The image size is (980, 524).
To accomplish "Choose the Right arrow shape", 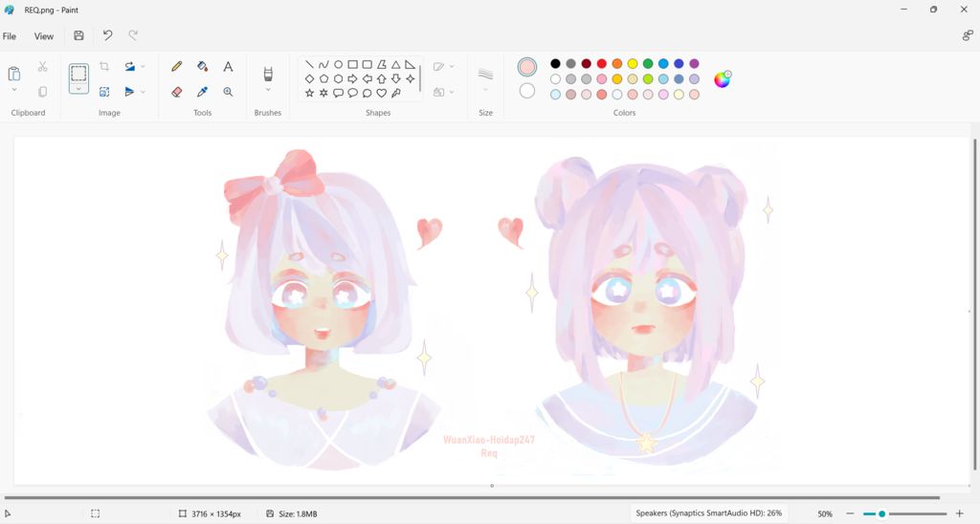I will tap(352, 78).
